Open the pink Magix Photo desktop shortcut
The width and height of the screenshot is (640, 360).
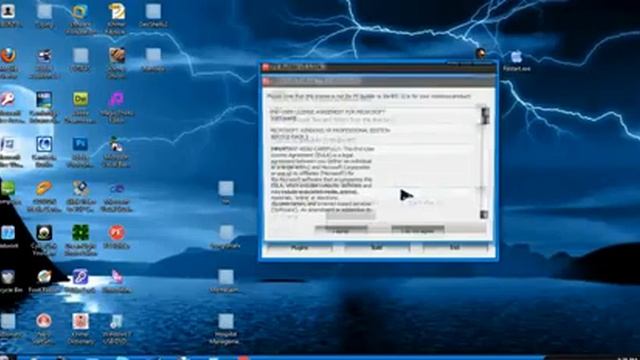(116, 99)
